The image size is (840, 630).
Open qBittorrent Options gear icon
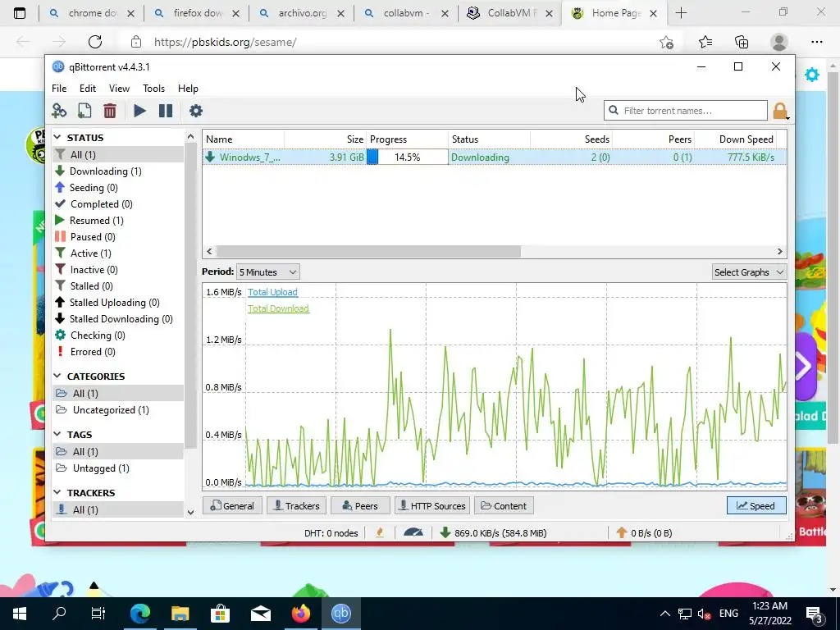(x=196, y=111)
